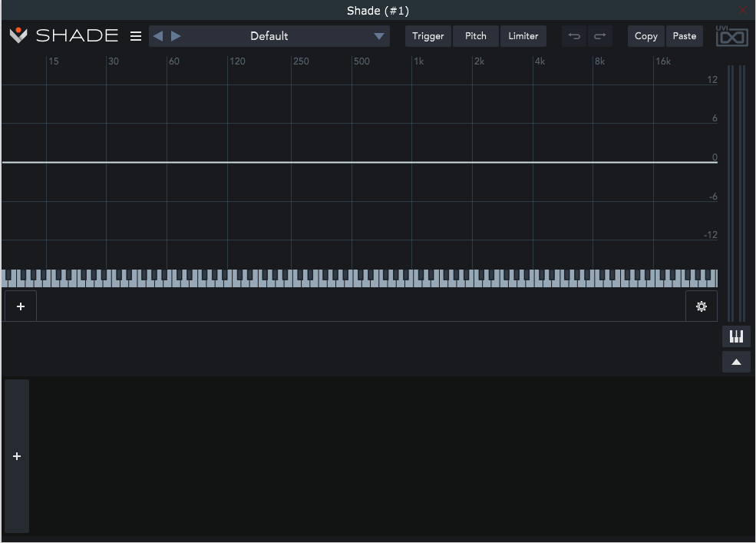Click the UVI logo
Screen dimensions: 756x543
(732, 36)
